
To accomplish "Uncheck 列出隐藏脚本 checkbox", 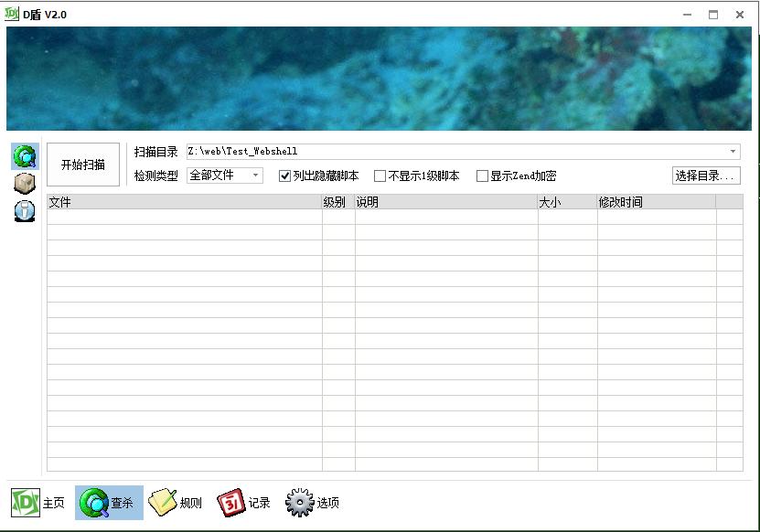I will [x=285, y=176].
